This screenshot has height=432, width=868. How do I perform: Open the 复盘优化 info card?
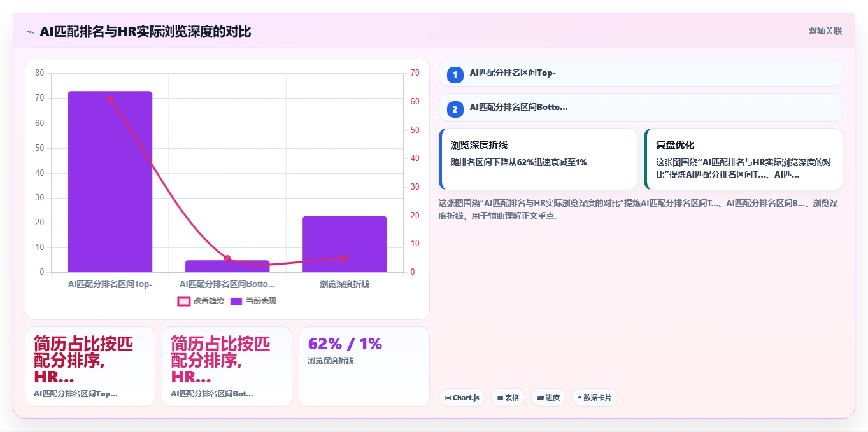point(743,159)
